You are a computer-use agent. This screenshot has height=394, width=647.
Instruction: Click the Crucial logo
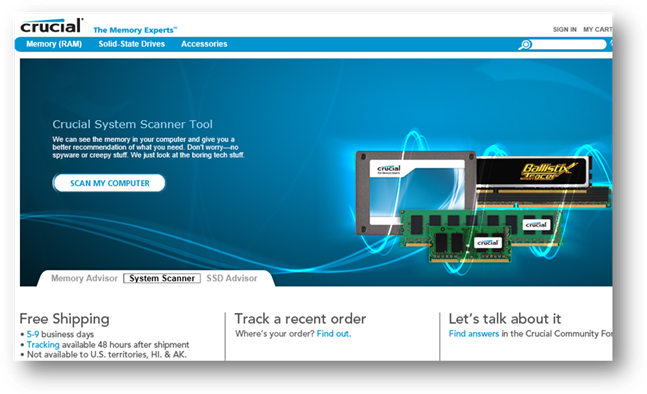[52, 26]
